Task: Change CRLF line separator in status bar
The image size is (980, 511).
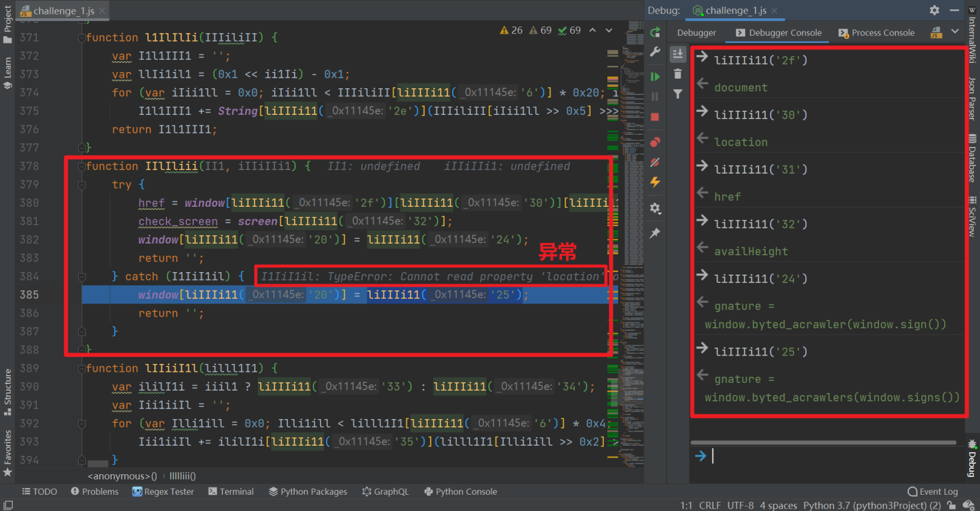Action: coord(710,506)
